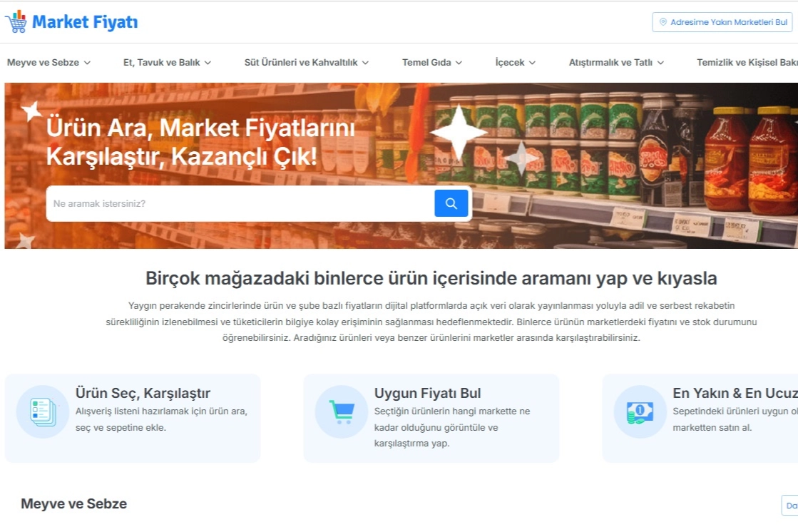
Task: Click the shopping cart icon for Uygun Fiyatı Bul
Action: (x=342, y=411)
